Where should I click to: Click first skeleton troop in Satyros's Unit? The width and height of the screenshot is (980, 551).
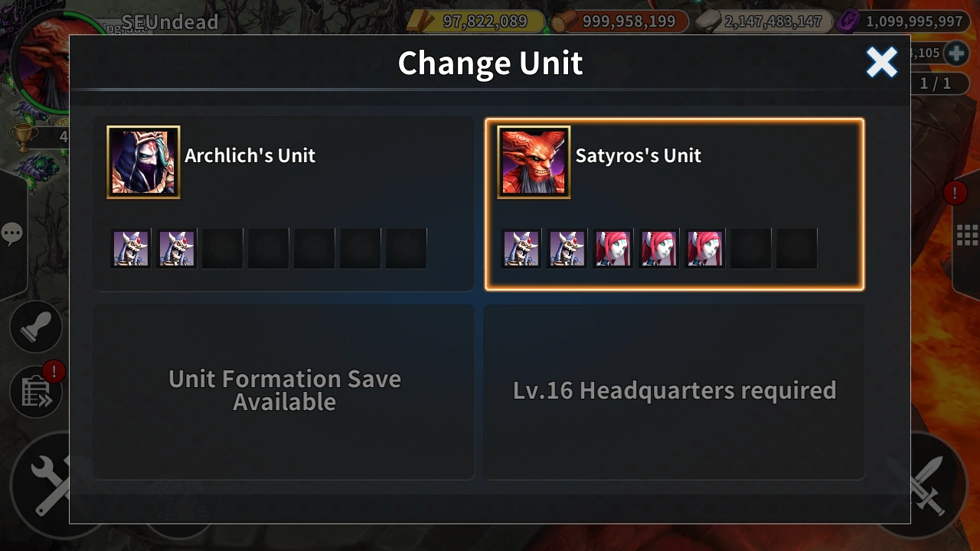[x=521, y=249]
